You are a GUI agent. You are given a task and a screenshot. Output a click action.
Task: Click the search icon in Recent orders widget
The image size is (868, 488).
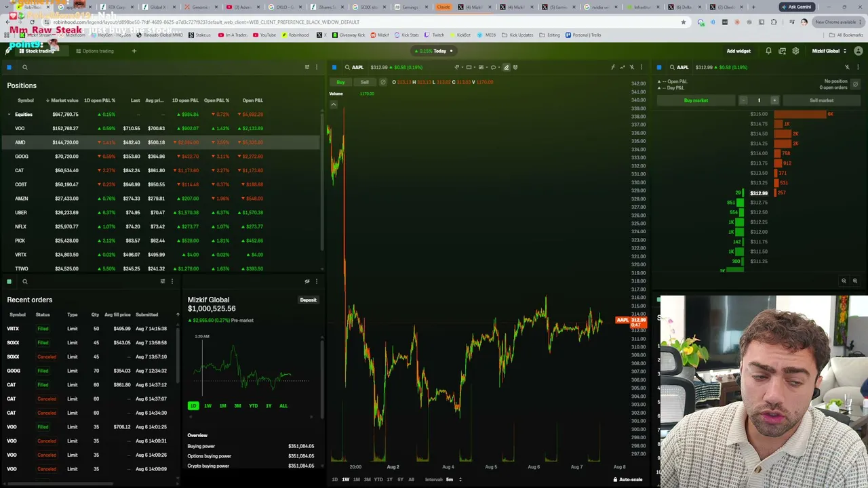[x=24, y=281]
